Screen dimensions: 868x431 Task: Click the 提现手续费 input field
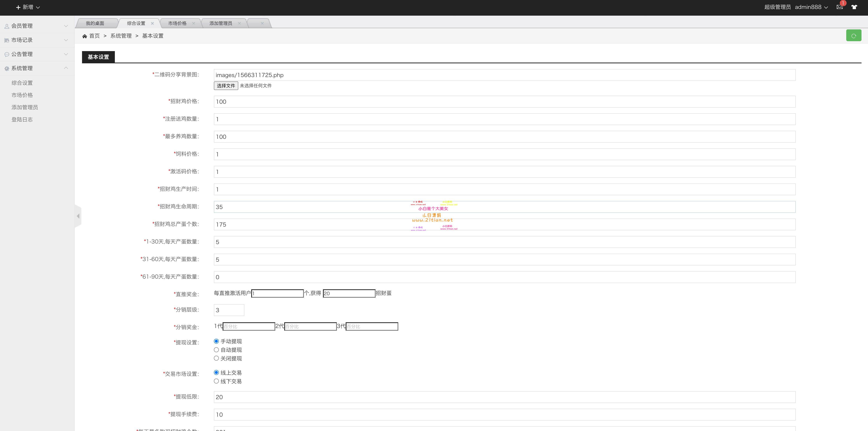504,414
